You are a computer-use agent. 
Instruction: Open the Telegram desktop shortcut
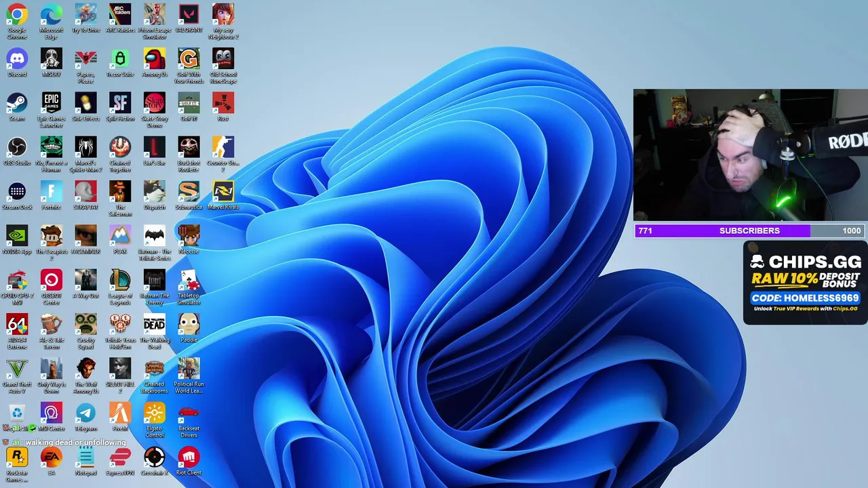pos(85,413)
